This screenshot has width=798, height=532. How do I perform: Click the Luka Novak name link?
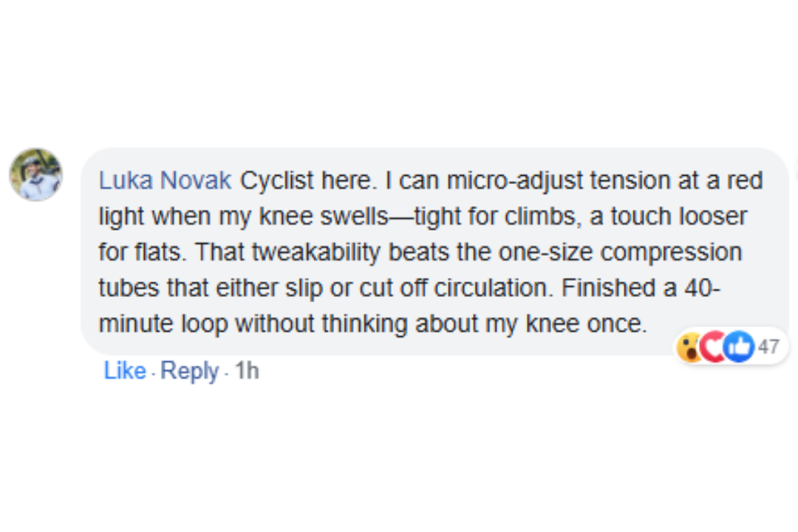165,181
